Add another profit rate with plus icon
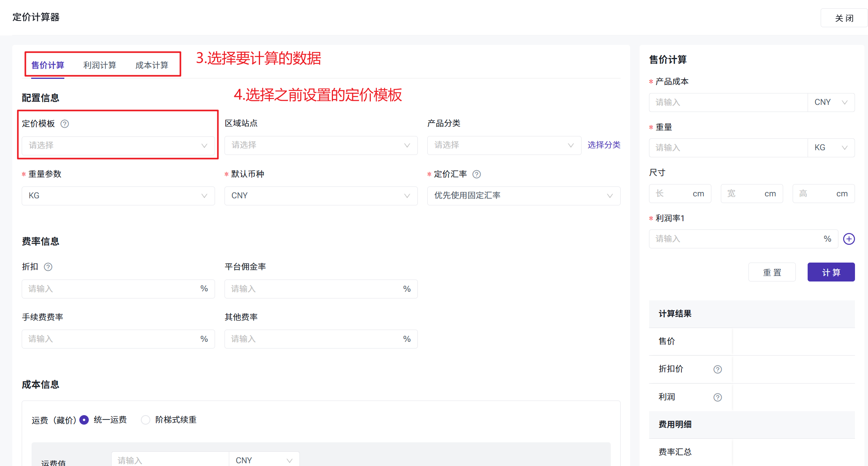868x466 pixels. [x=849, y=239]
